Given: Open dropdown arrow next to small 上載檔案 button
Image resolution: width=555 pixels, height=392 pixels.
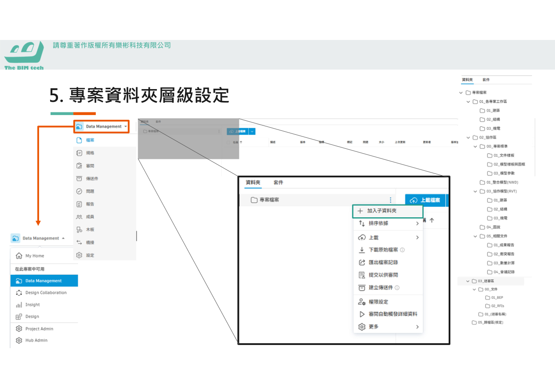Looking at the screenshot, I should (252, 131).
